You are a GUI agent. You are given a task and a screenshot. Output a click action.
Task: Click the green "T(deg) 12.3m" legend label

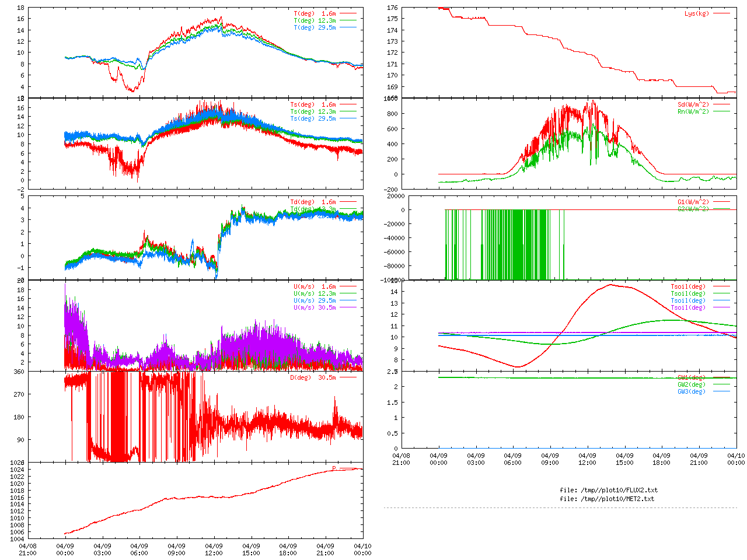[315, 20]
